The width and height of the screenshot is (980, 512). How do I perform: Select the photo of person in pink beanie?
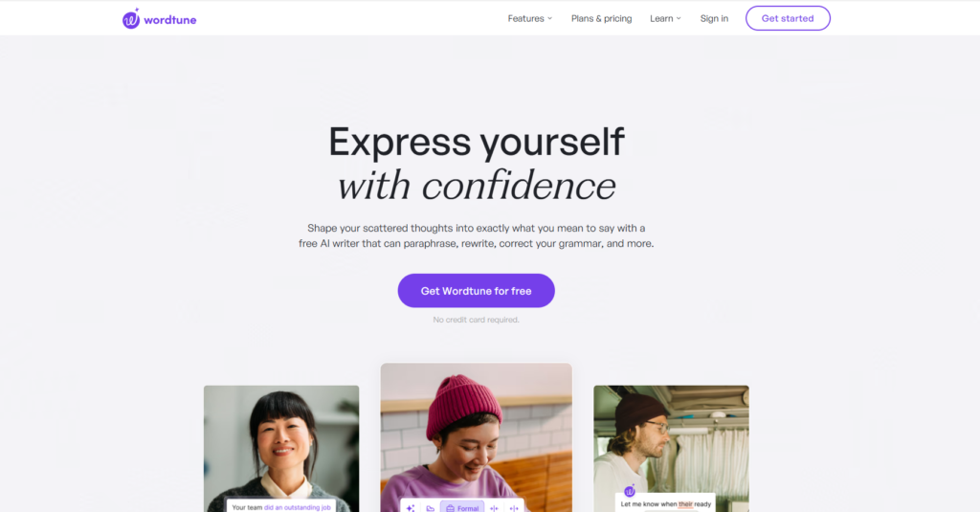(x=477, y=437)
